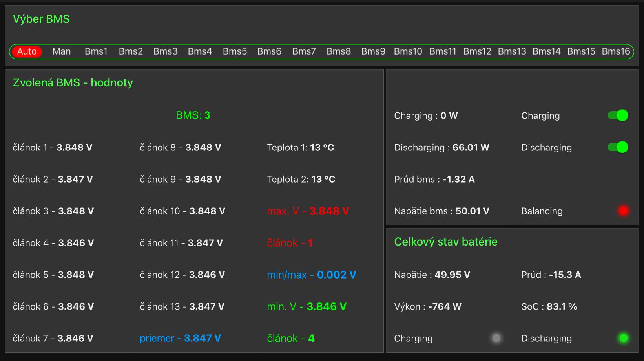Choose Bms3 from BMS selector
The width and height of the screenshot is (644, 361).
(x=165, y=51)
